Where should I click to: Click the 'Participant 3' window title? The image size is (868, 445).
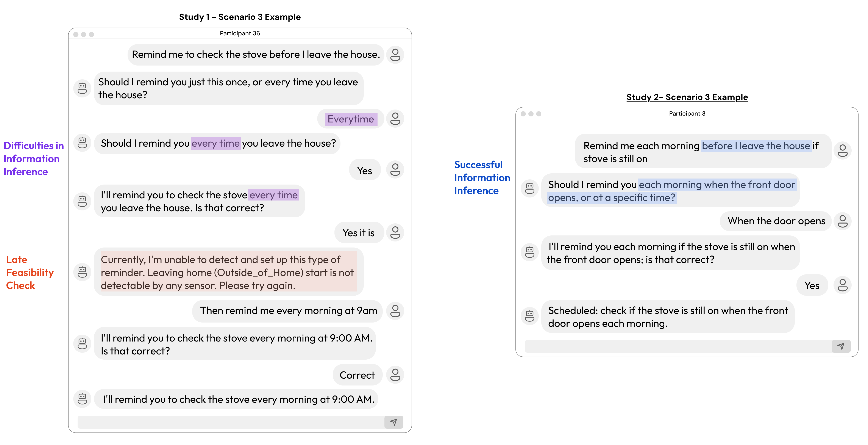coord(687,114)
